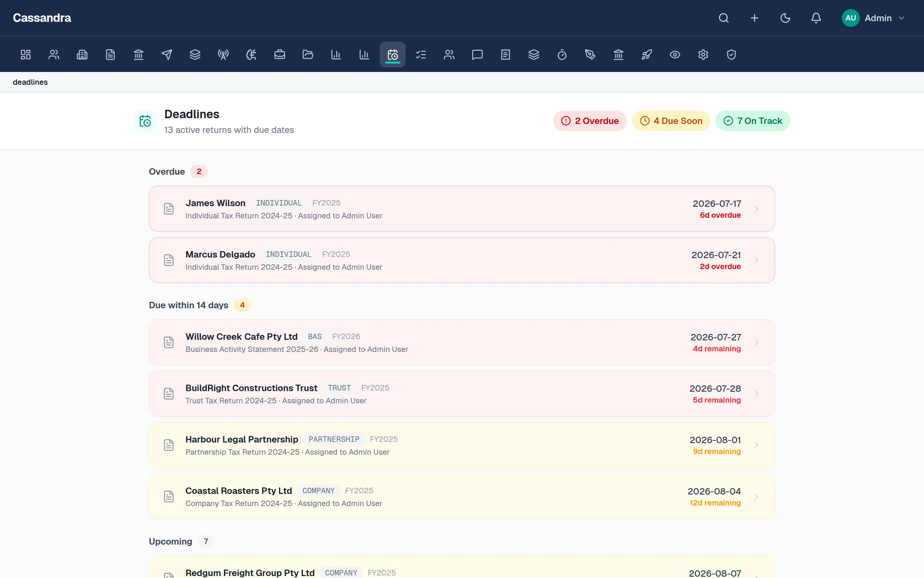The height and width of the screenshot is (578, 924).
Task: Open the stopwatch timer icon
Action: coord(562,54)
